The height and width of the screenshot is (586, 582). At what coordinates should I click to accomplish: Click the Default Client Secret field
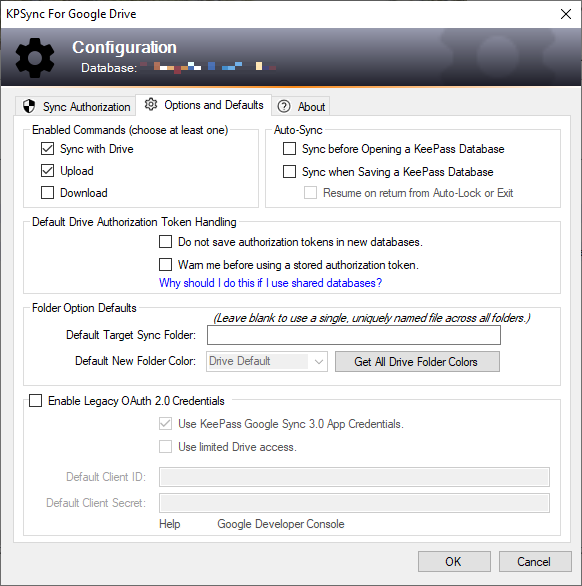(354, 503)
